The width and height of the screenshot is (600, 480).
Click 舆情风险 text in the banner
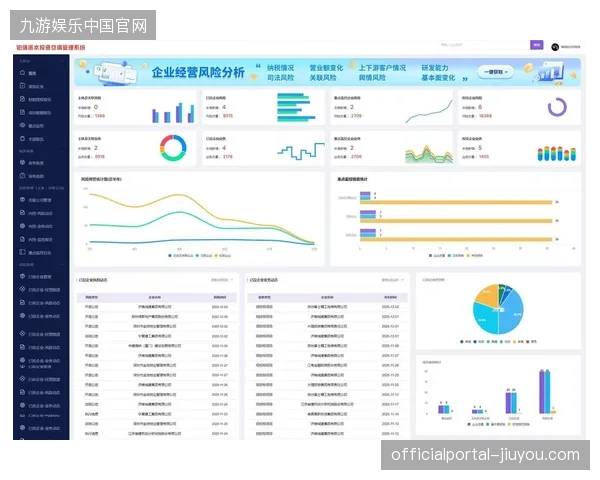(372, 78)
